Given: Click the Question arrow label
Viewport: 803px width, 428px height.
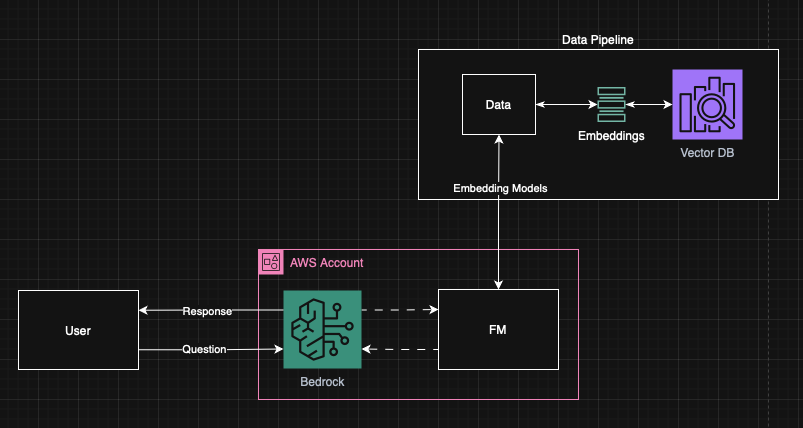Looking at the screenshot, I should (x=204, y=349).
